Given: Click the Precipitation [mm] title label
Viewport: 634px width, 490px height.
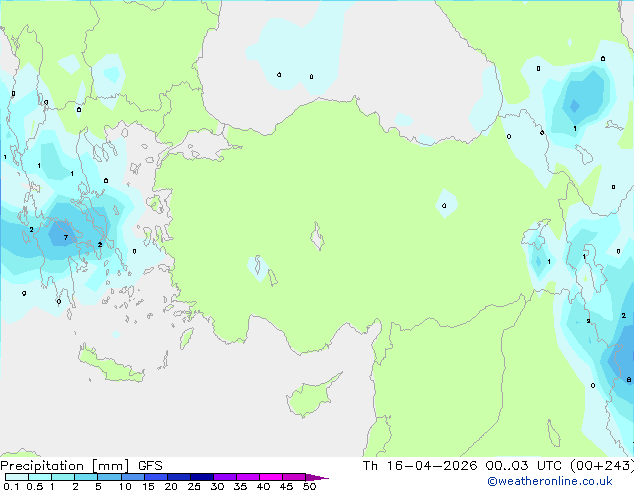Looking at the screenshot, I should (65, 466).
